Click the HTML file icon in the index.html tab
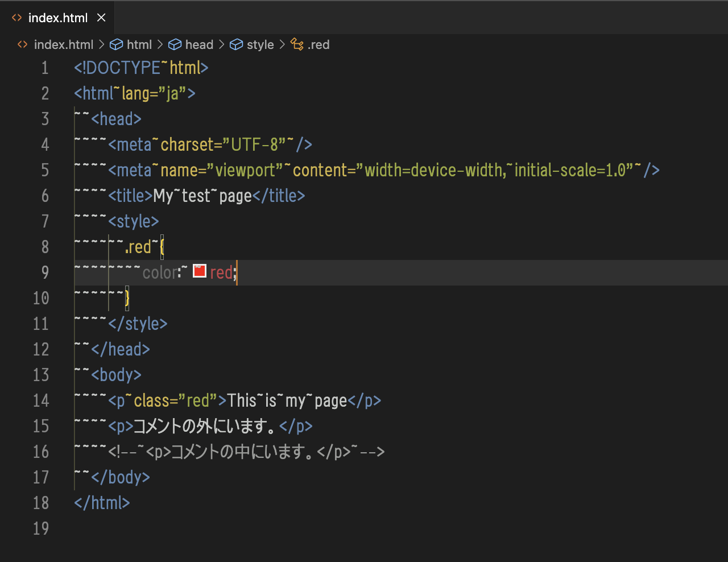Image resolution: width=728 pixels, height=562 pixels. [17, 18]
